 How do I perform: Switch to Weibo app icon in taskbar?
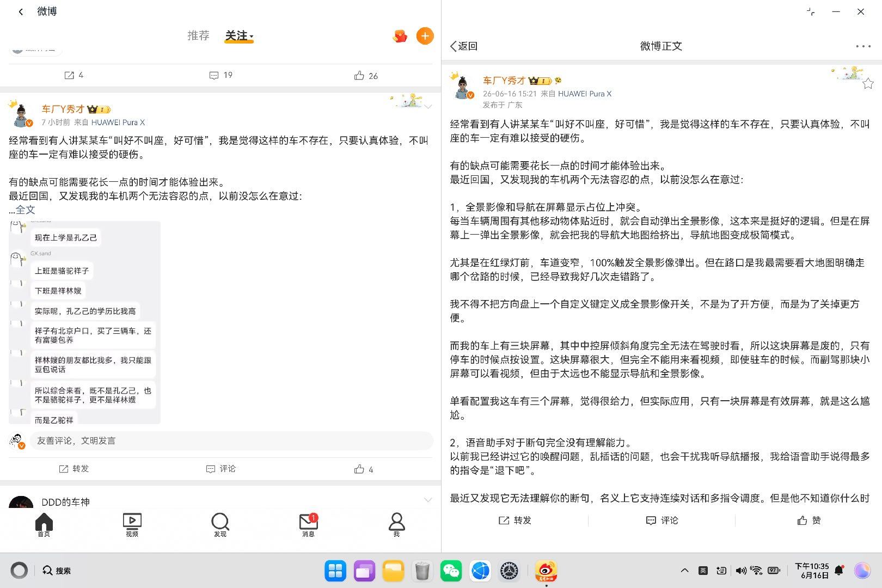546,571
